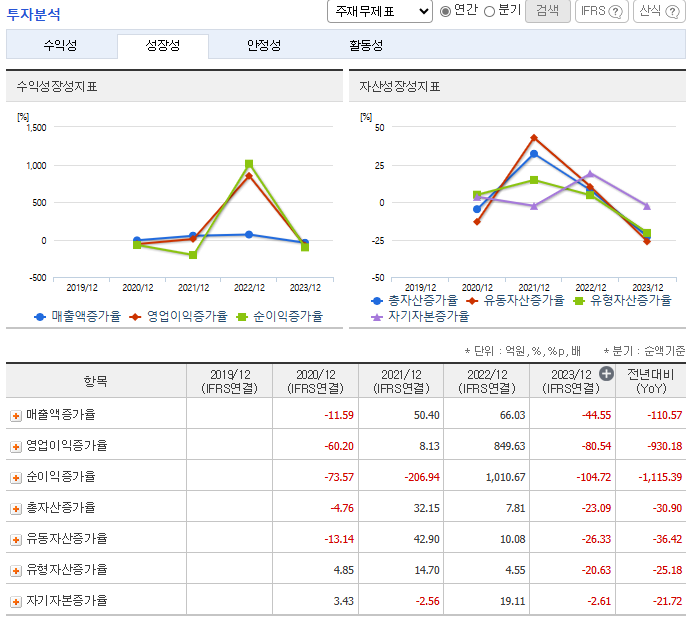Click the 2020/12 (IFRS연결) column header
Image resolution: width=686 pixels, height=619 pixels.
(x=315, y=381)
